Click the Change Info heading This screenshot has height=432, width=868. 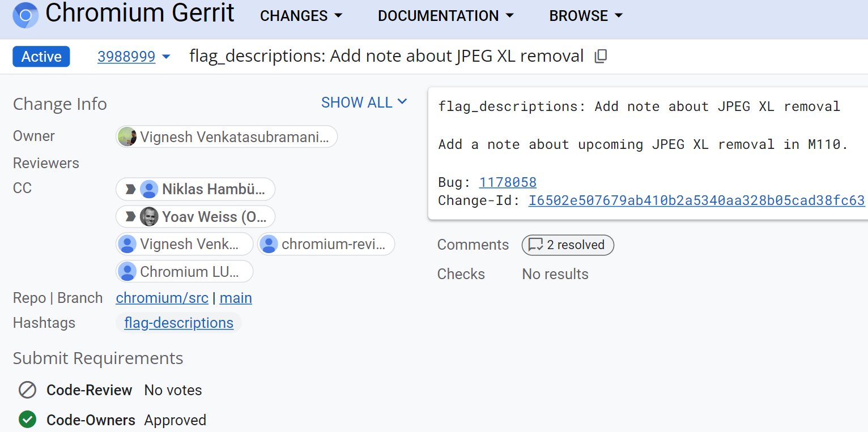[60, 104]
